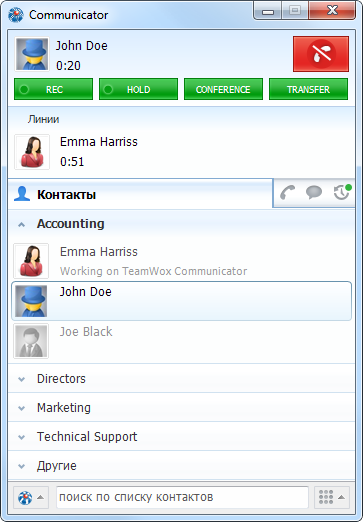Switch to the chat messages tab
Image resolution: width=363 pixels, height=522 pixels.
[314, 192]
